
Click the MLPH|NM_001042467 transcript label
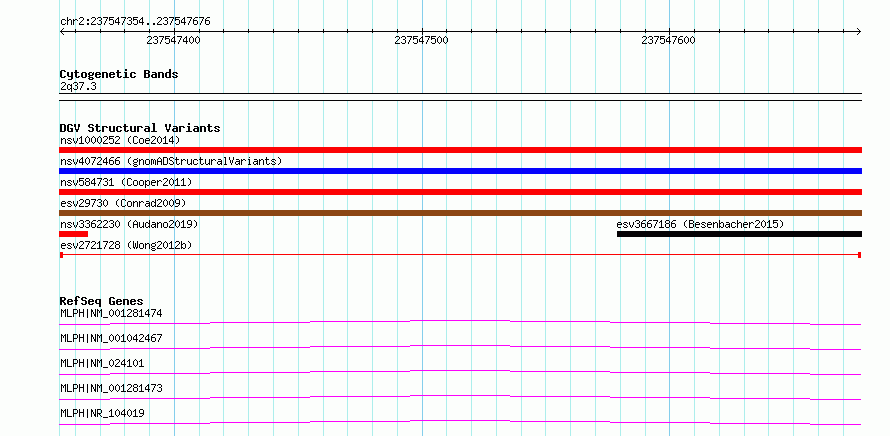pos(111,338)
